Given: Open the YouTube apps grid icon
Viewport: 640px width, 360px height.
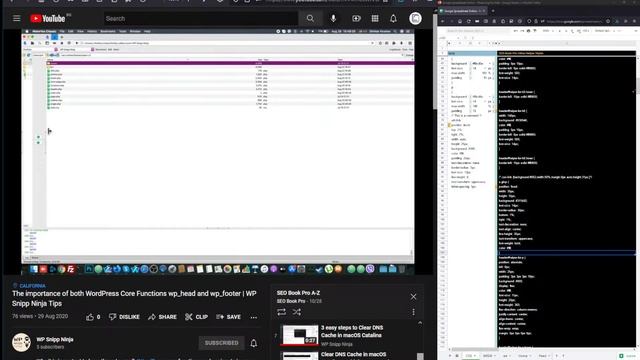Looking at the screenshot, I should [375, 18].
